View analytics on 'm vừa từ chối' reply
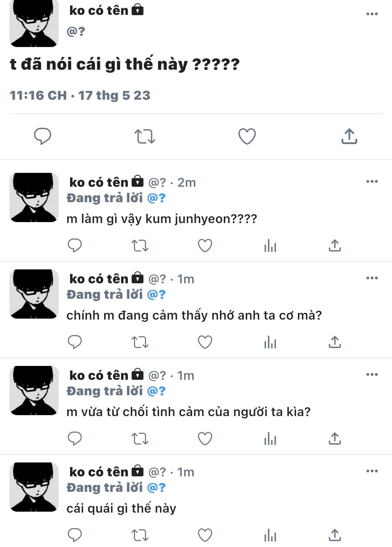This screenshot has width=392, height=547. coord(270,438)
